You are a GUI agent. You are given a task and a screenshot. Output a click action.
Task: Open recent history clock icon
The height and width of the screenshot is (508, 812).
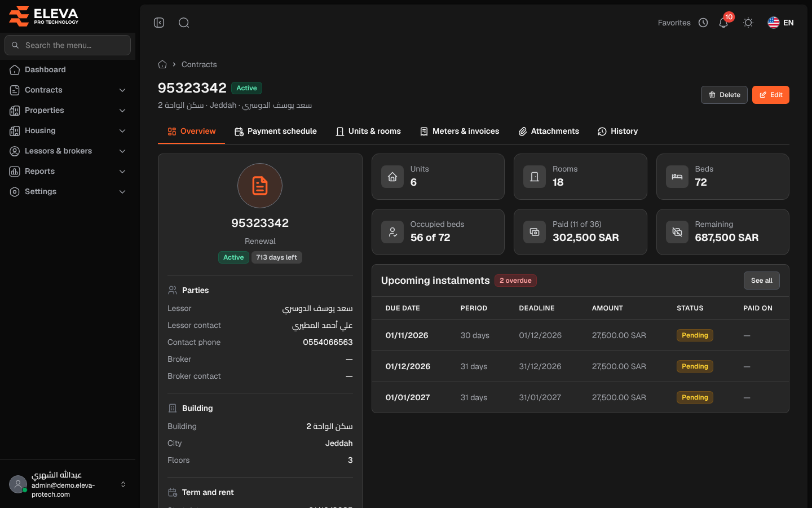tap(703, 23)
